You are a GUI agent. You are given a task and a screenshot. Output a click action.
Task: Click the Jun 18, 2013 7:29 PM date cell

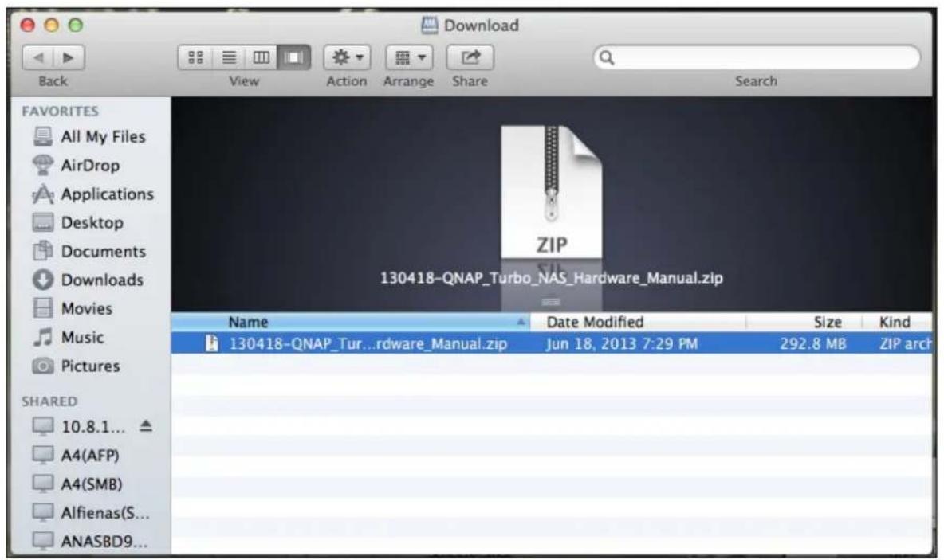pos(622,344)
